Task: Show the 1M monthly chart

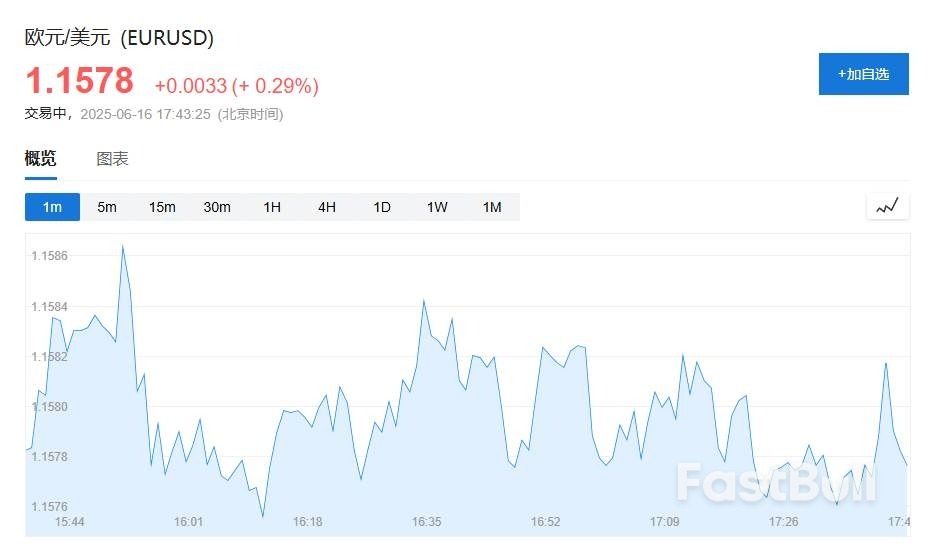Action: 492,207
